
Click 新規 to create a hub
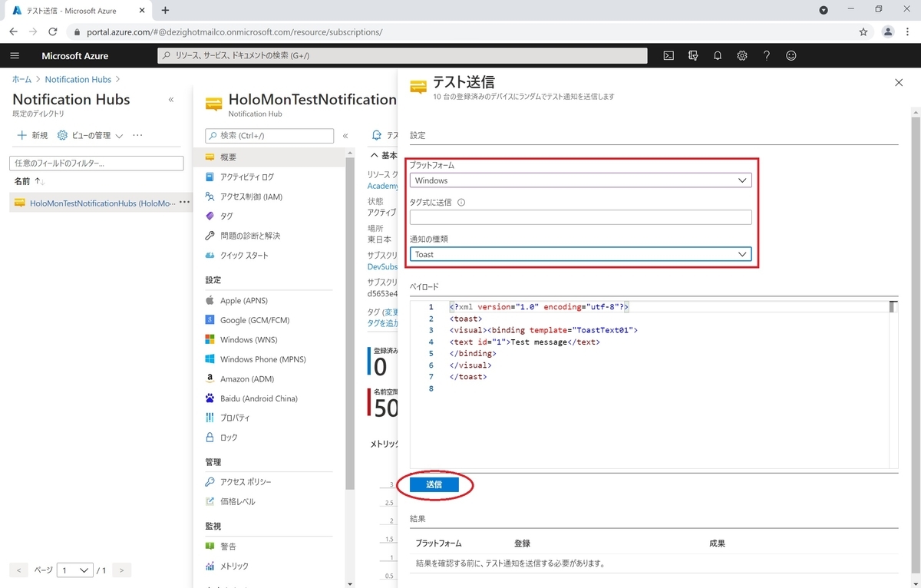point(32,136)
